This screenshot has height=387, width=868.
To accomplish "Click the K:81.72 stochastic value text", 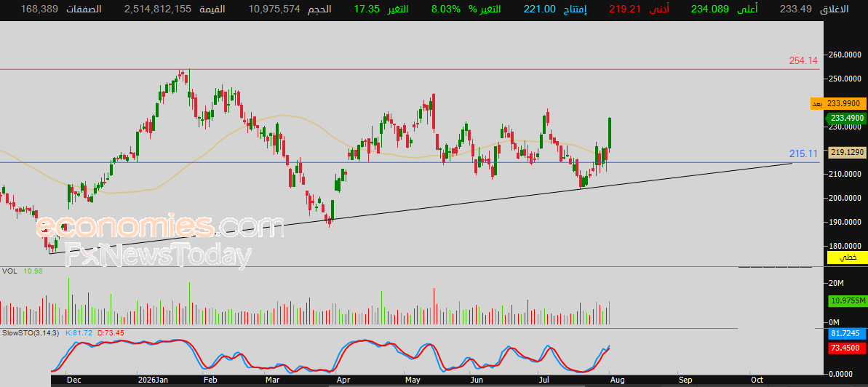I will point(79,333).
